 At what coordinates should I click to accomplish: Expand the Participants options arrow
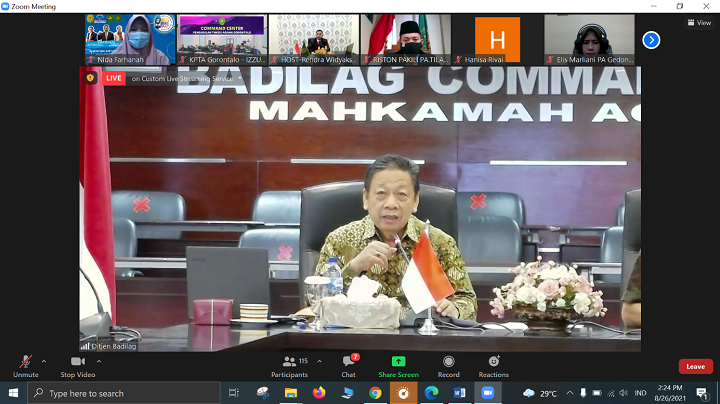tap(318, 359)
